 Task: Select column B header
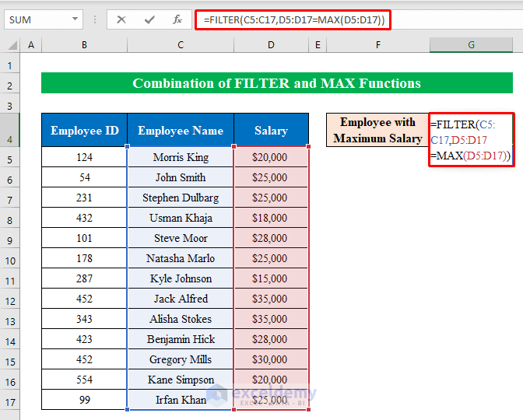(x=84, y=45)
